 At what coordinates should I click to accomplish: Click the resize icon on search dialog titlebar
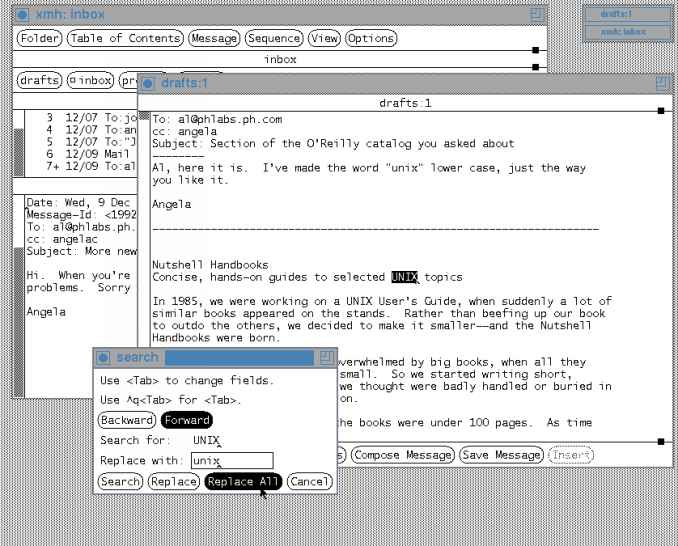click(325, 357)
